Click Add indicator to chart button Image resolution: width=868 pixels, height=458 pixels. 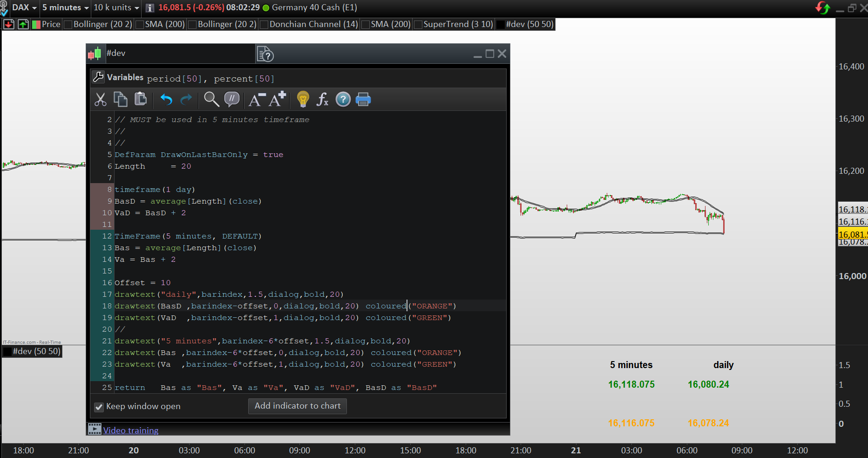tap(298, 406)
